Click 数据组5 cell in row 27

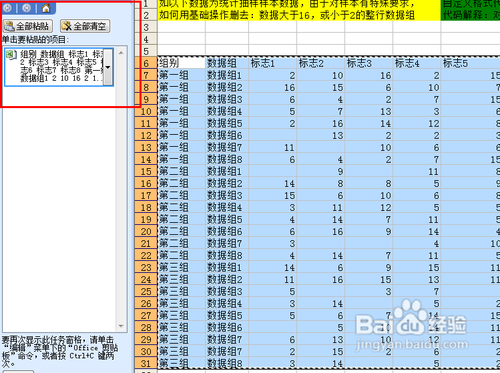click(227, 315)
